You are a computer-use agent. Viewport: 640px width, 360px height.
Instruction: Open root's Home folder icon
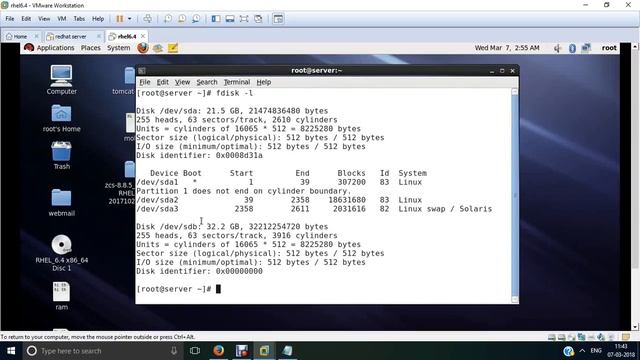coord(61,118)
